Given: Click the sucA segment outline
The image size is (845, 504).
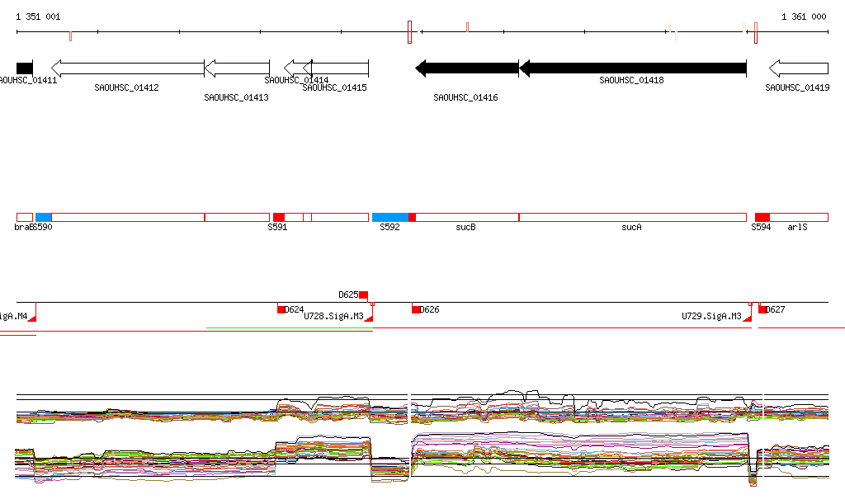Looking at the screenshot, I should (633, 218).
